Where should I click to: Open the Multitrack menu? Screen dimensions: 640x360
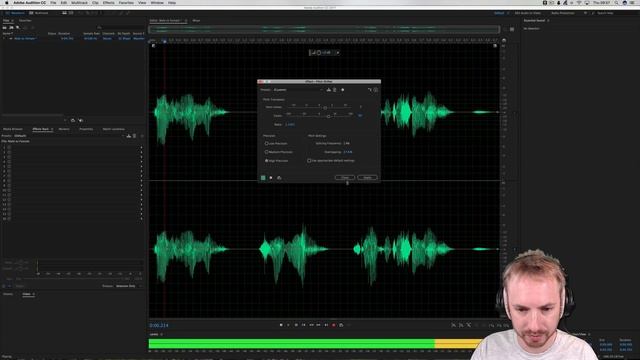(79, 2)
